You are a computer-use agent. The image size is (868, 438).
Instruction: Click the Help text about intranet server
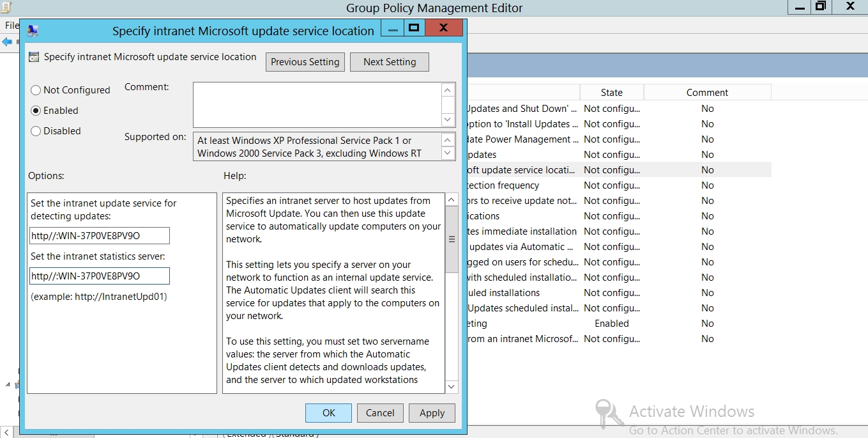coord(333,220)
